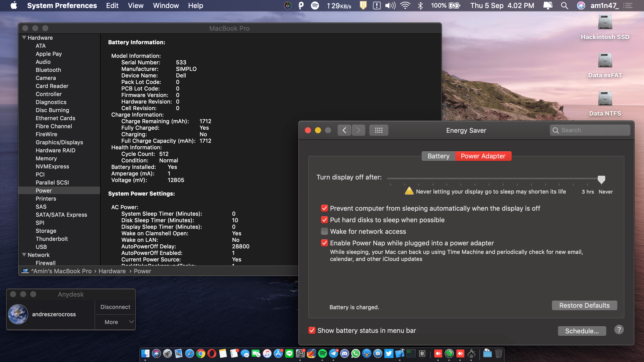Collapse the Network tree section
Screen dimensions: 644x362
[24, 255]
